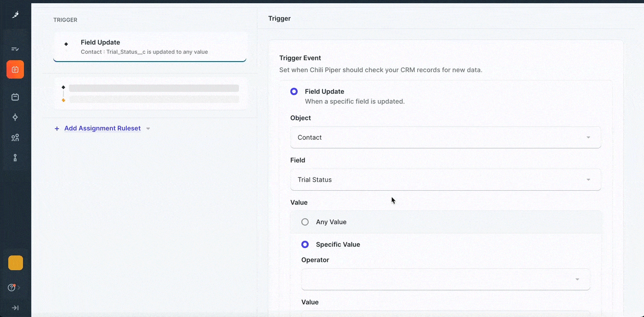Open the routing list icon in sidebar
This screenshot has width=644, height=317.
click(15, 49)
